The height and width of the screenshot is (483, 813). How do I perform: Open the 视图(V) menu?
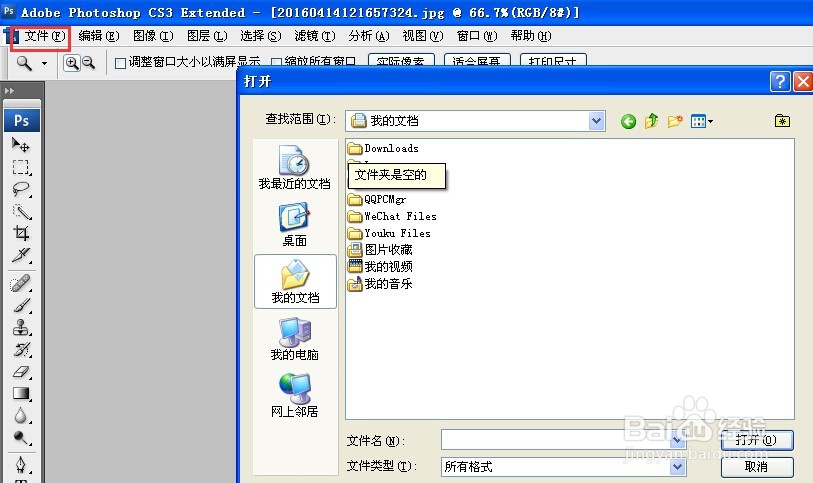point(423,36)
